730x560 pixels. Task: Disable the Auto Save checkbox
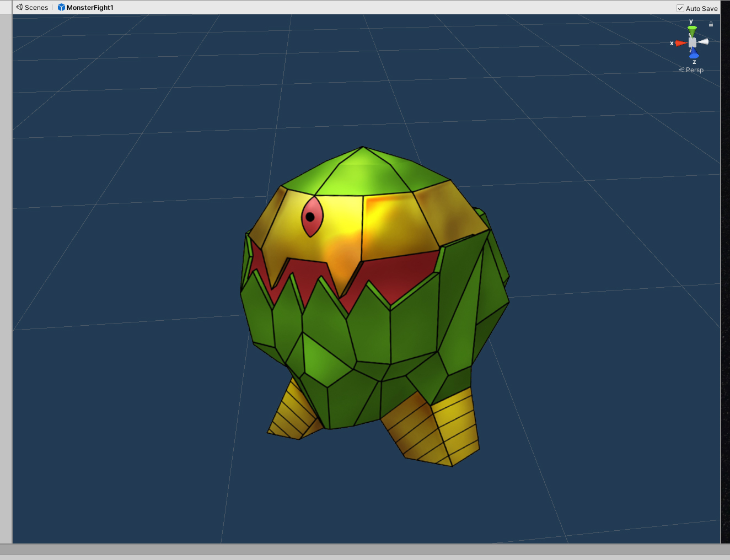(680, 8)
